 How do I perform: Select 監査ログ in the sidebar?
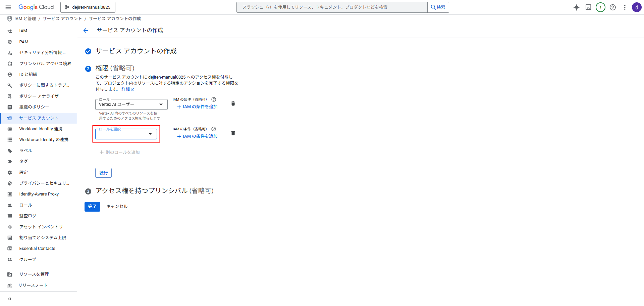[x=28, y=216]
